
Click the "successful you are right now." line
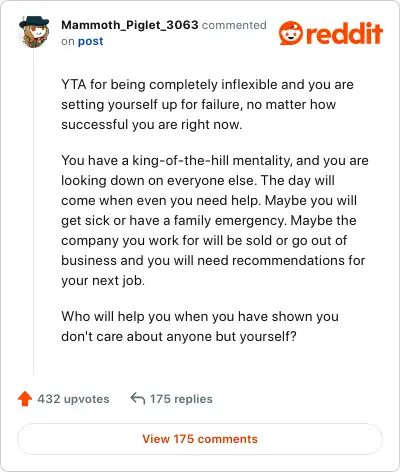(x=152, y=125)
